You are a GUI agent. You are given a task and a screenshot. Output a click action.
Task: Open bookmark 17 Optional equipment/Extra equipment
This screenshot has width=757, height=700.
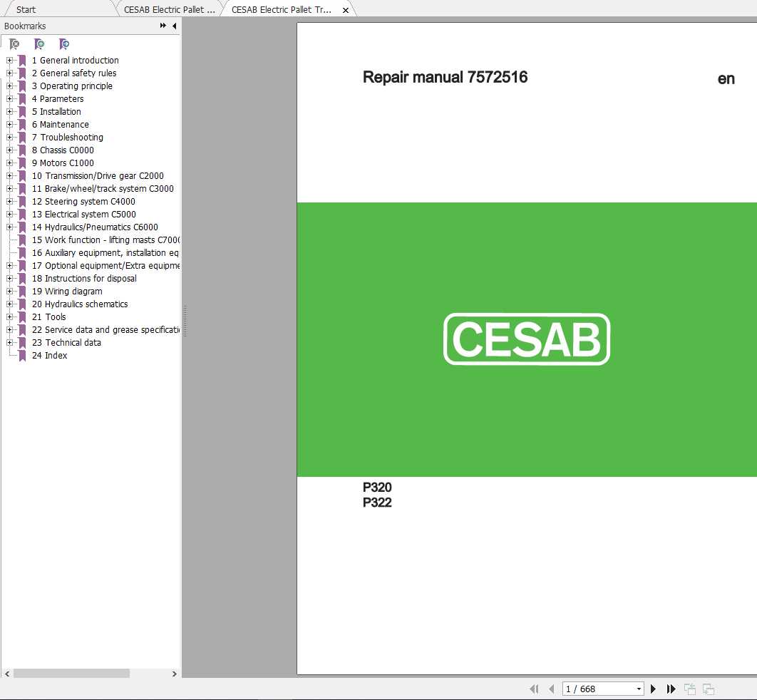click(x=105, y=265)
